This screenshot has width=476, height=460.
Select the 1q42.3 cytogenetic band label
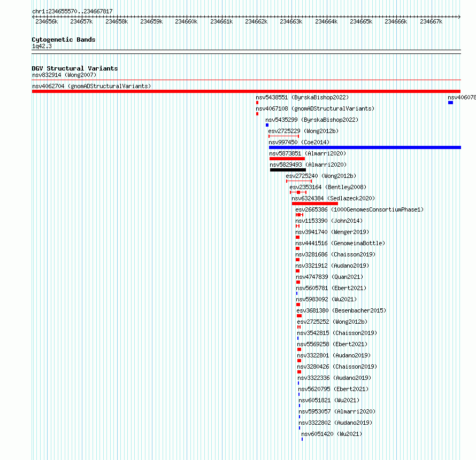[42, 46]
